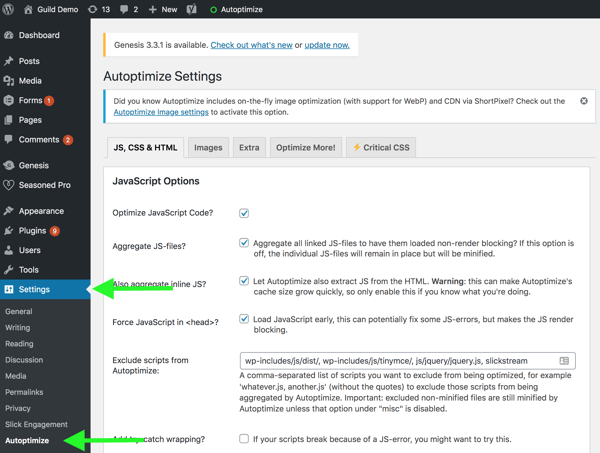Viewport: 600px width, 453px height.
Task: Select the Autoptimize Settings page heading
Action: [163, 76]
